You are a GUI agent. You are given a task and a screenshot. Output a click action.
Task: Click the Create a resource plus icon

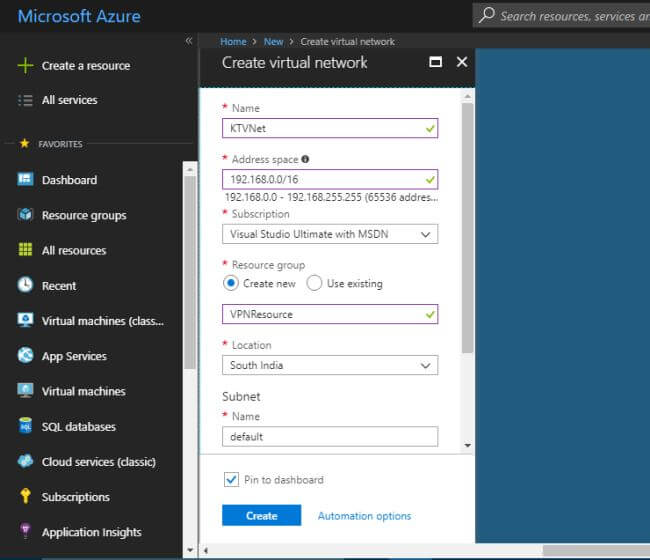click(x=26, y=66)
